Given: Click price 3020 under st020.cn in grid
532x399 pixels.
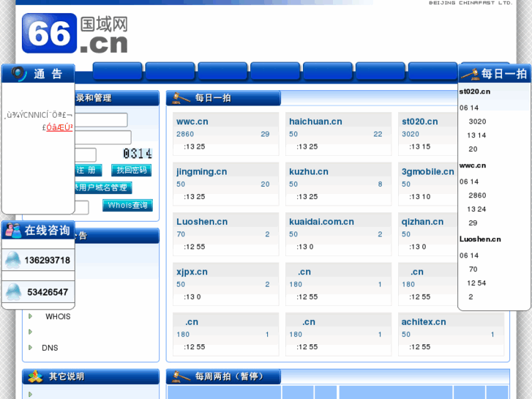Looking at the screenshot, I should [x=411, y=134].
